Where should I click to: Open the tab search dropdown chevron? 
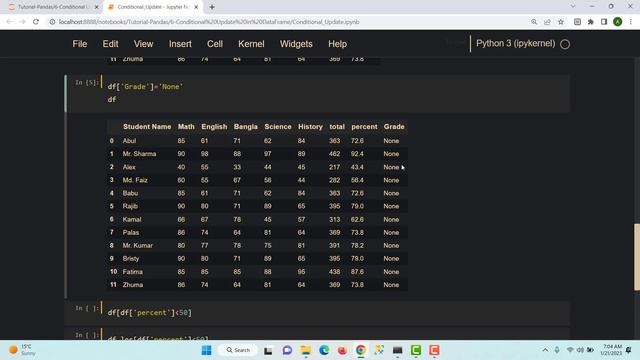pos(573,7)
